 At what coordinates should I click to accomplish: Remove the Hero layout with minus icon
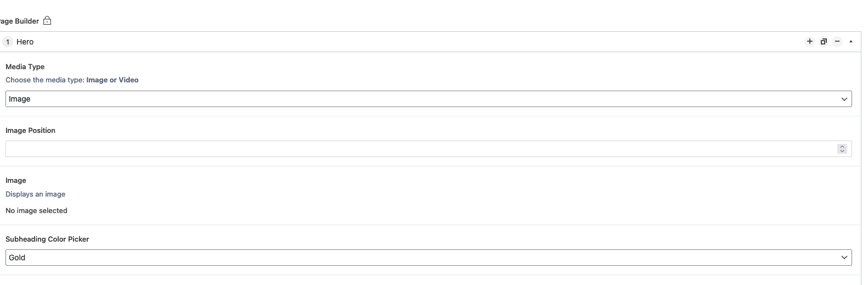tap(837, 42)
